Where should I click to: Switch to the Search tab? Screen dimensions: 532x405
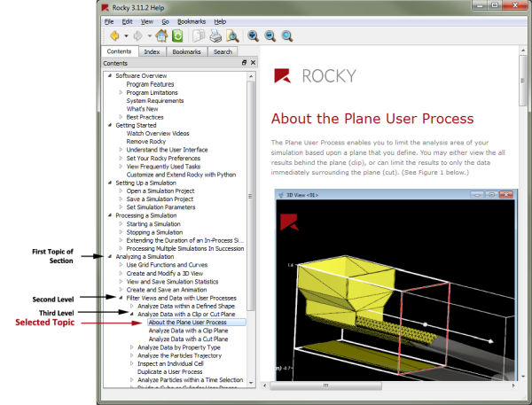223,52
